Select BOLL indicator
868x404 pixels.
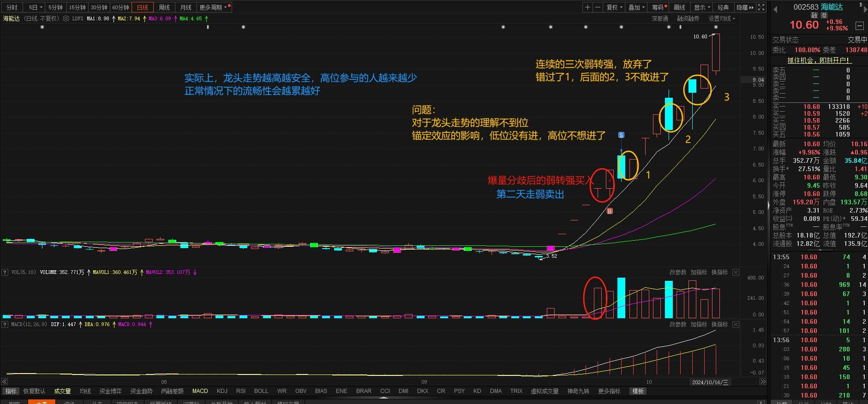261,391
